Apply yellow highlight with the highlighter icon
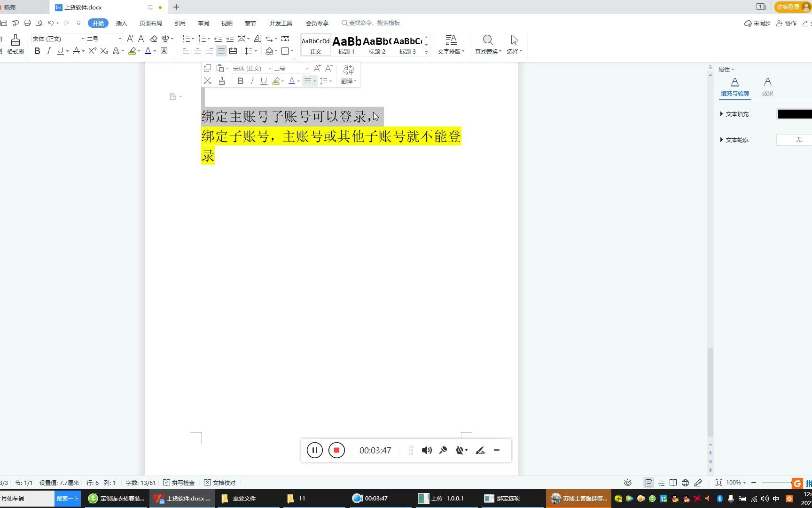This screenshot has width=812, height=508. tap(132, 51)
